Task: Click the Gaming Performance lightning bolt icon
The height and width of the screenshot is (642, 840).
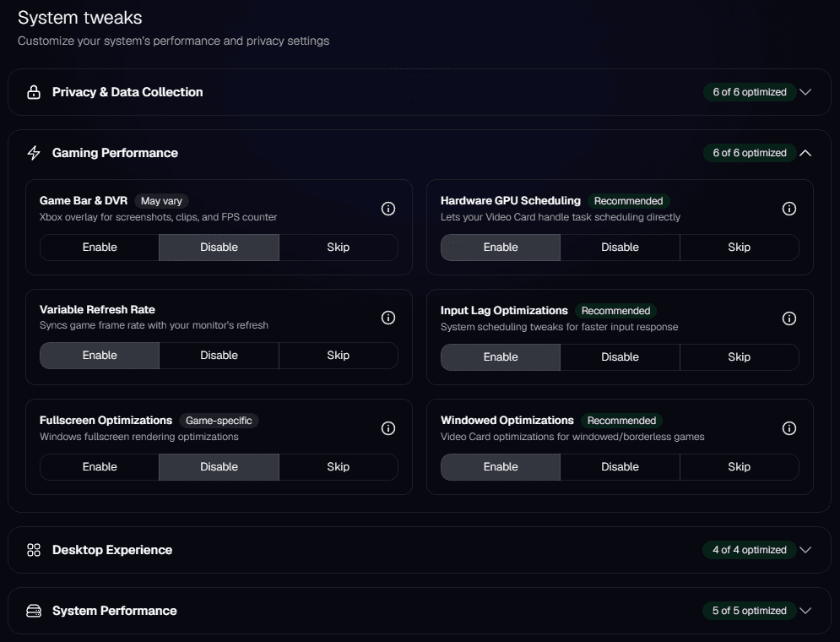Action: pos(34,153)
